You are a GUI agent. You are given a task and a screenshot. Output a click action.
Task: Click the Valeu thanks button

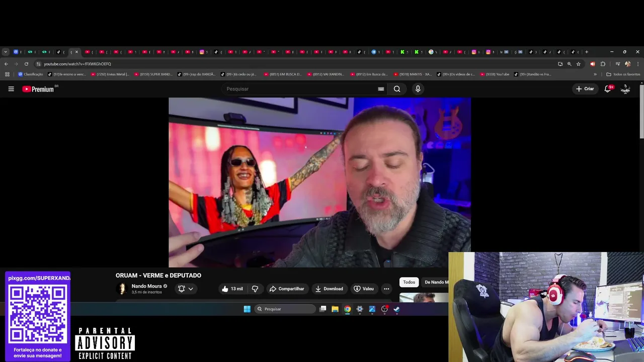pos(364,289)
